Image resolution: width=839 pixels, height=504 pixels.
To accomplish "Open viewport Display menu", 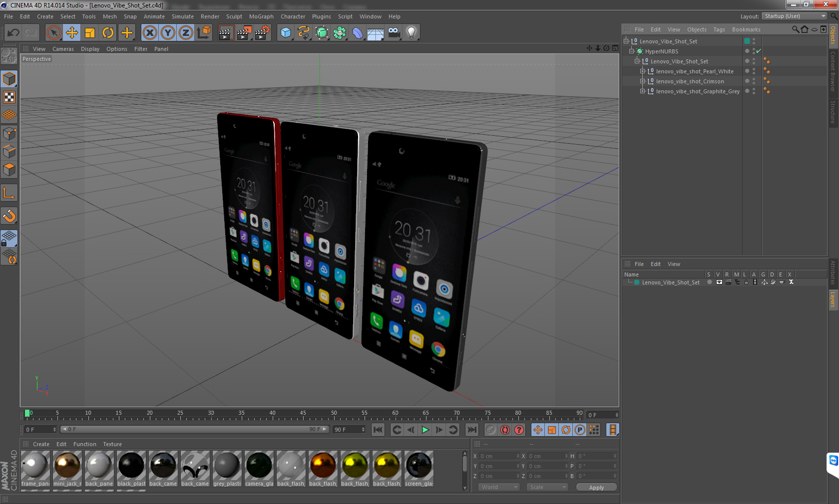I will [x=90, y=49].
